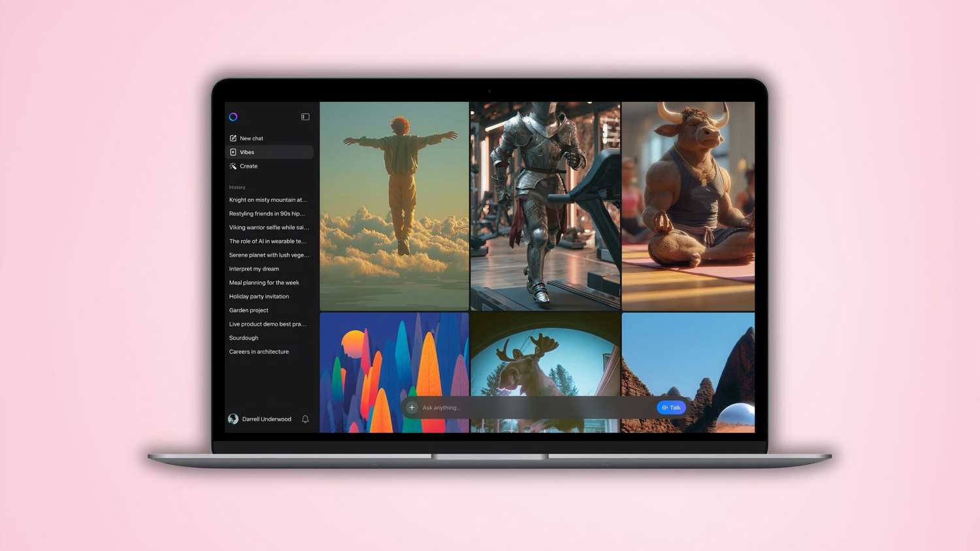
Task: Open the Garden project chat
Action: pyautogui.click(x=248, y=310)
